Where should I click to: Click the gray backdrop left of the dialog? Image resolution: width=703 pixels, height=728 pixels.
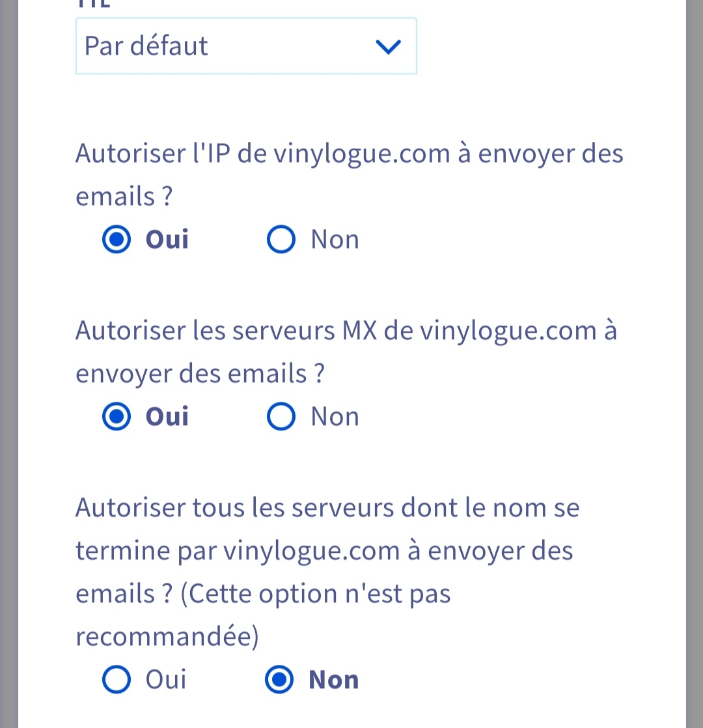(x=8, y=365)
